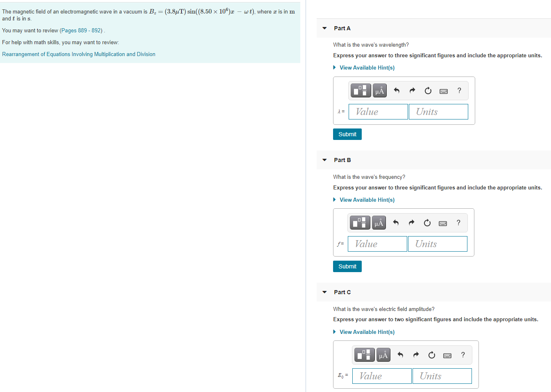Focus the frequency f Units field
Viewport: 551px width, 392px height.
click(438, 244)
